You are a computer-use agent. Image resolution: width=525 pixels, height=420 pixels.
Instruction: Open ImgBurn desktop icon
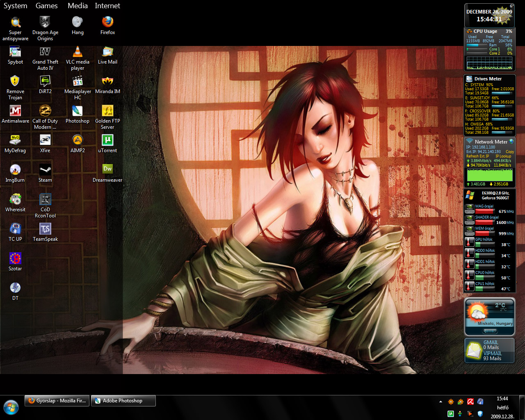(15, 173)
